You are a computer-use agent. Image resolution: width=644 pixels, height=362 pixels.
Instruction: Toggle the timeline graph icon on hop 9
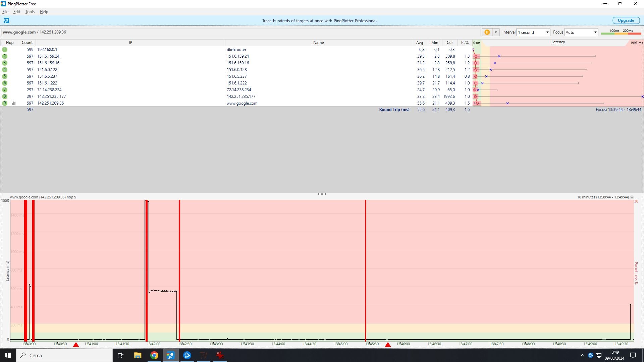click(x=14, y=103)
